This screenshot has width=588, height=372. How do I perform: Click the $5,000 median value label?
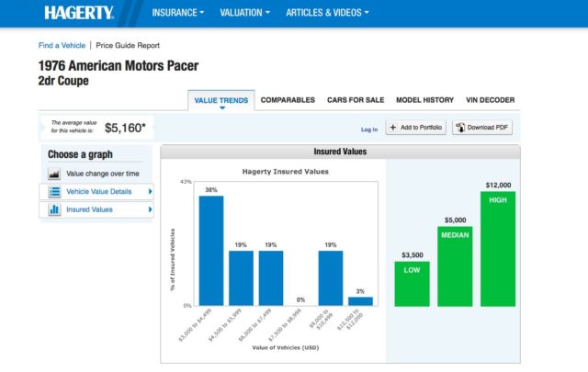[456, 220]
